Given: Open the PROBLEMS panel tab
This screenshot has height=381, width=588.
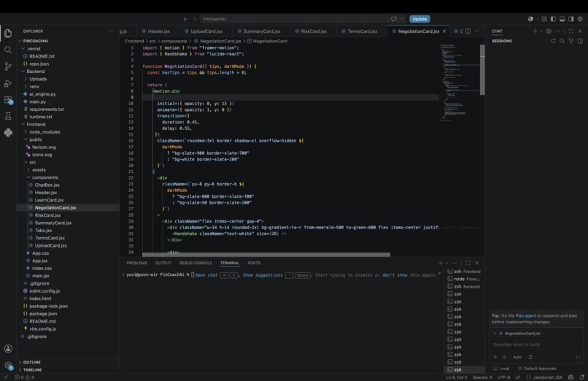Looking at the screenshot, I should click(x=136, y=263).
